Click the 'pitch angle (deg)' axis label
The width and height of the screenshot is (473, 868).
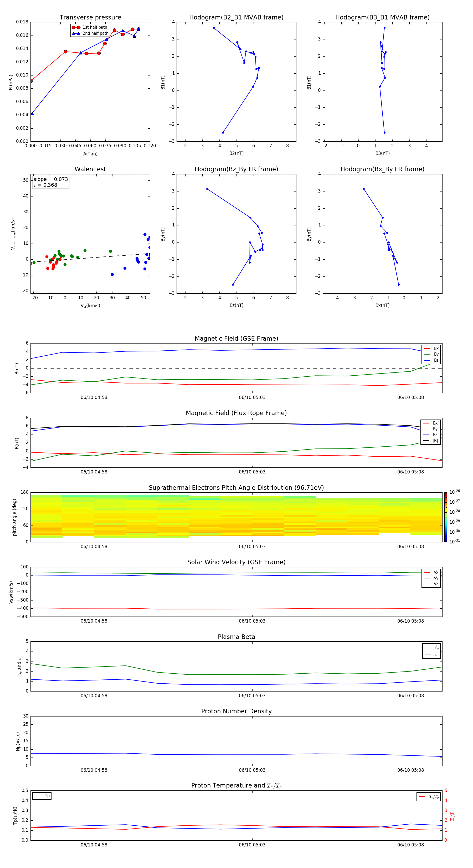click(x=14, y=517)
